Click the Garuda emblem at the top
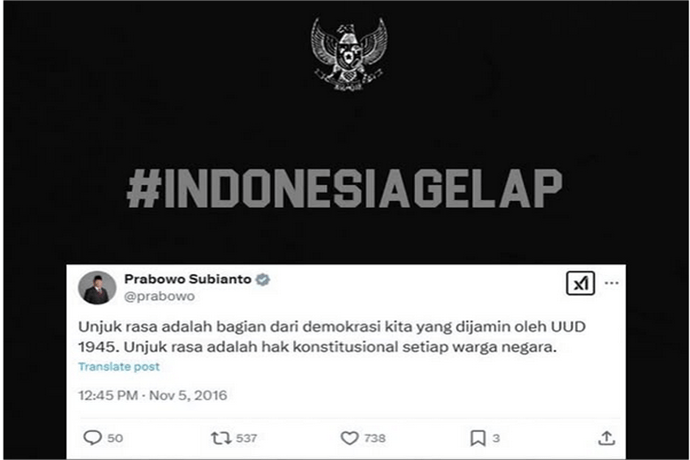The width and height of the screenshot is (690, 460). coord(349,54)
